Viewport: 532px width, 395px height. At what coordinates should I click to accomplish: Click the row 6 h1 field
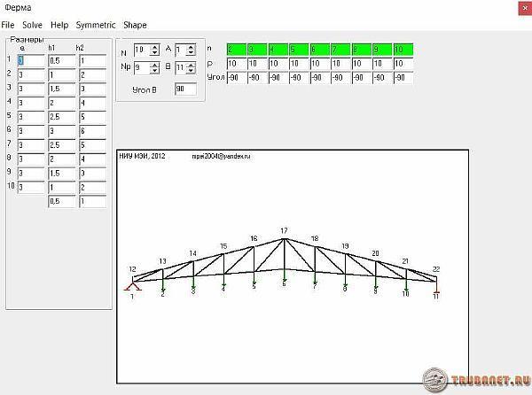(62, 131)
